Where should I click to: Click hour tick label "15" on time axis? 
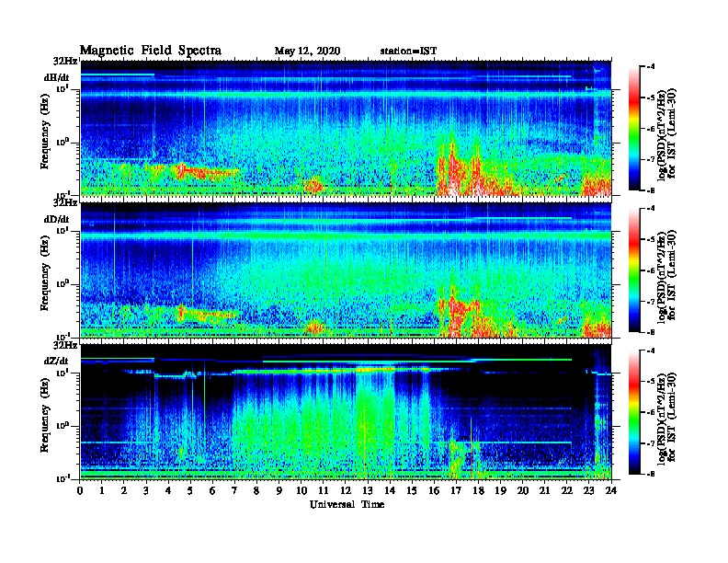tap(412, 491)
